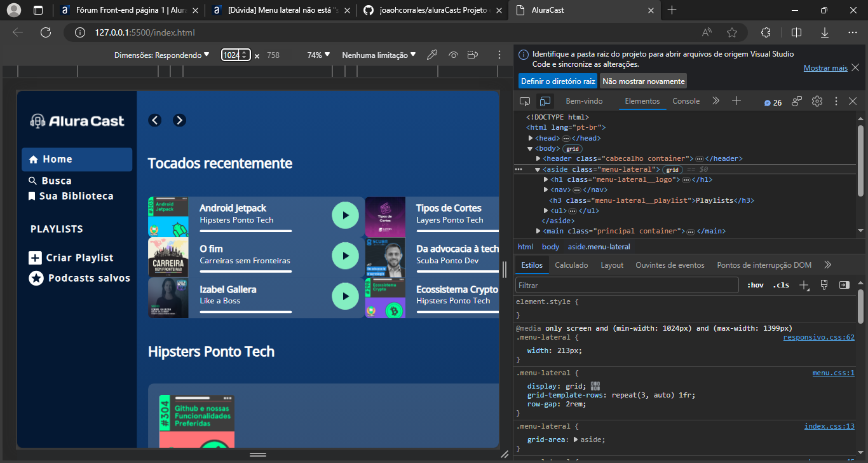
Task: Click next arrow in AluraCast page
Action: [179, 120]
